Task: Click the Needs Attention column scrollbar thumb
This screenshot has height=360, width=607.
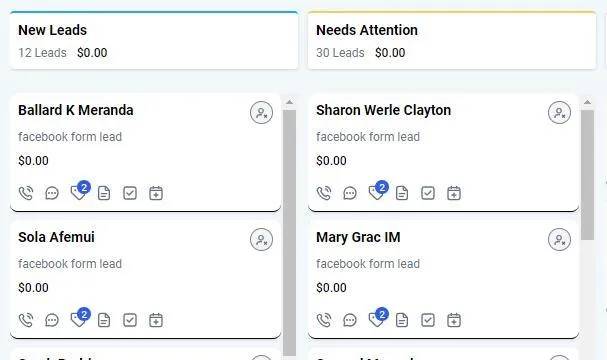Action: tap(587, 175)
